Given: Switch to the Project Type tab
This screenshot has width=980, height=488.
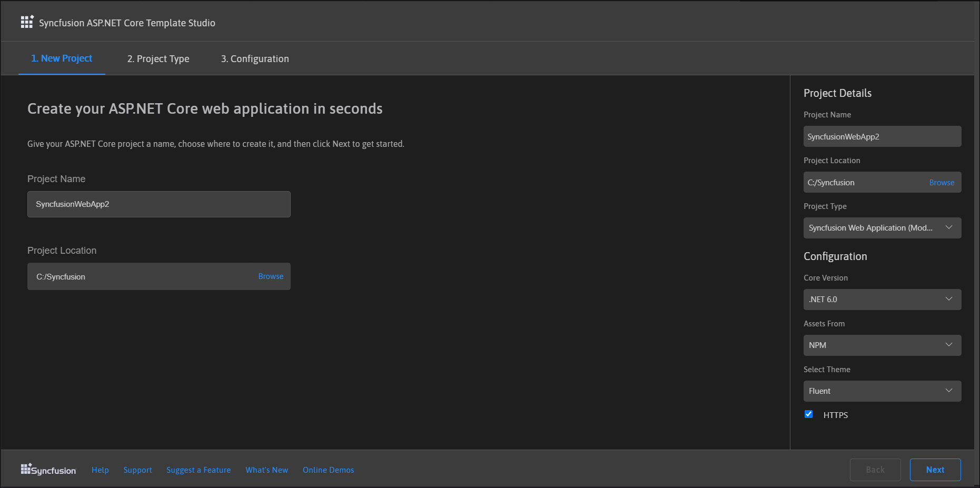Looking at the screenshot, I should [x=158, y=59].
